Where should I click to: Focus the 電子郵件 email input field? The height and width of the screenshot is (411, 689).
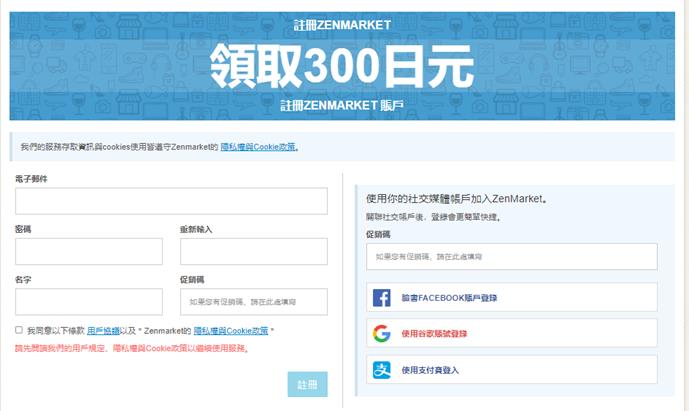[171, 201]
